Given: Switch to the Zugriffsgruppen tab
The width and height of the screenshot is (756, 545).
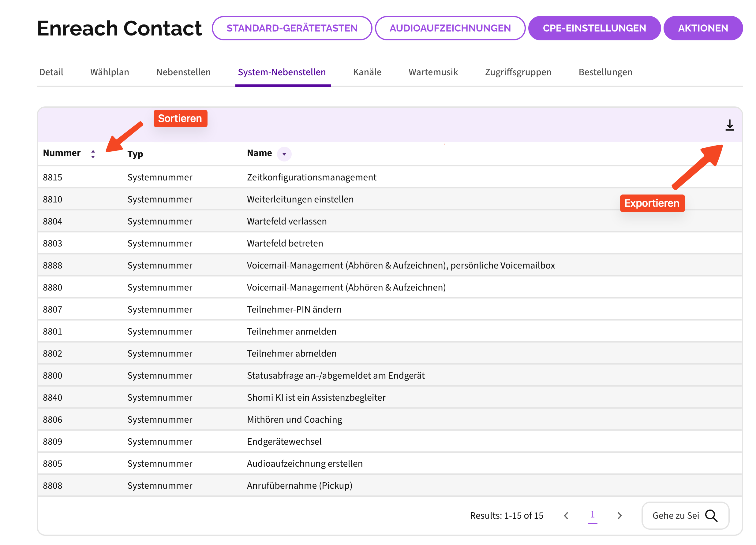Looking at the screenshot, I should [x=518, y=72].
